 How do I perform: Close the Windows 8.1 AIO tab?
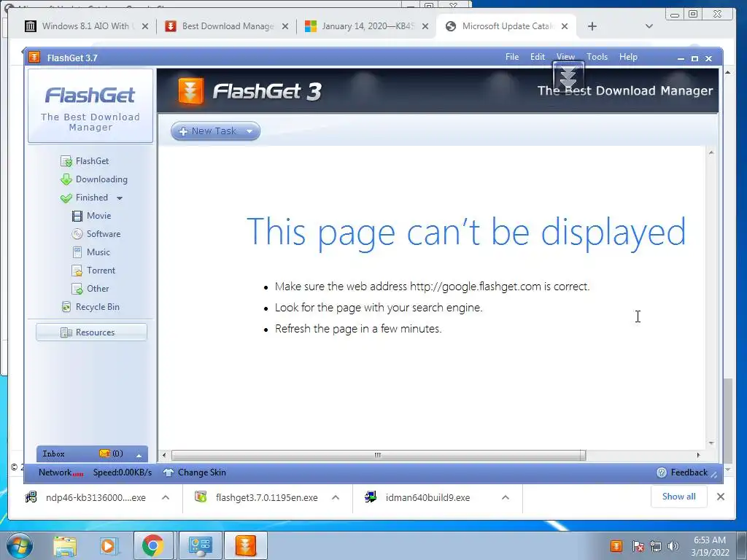145,26
